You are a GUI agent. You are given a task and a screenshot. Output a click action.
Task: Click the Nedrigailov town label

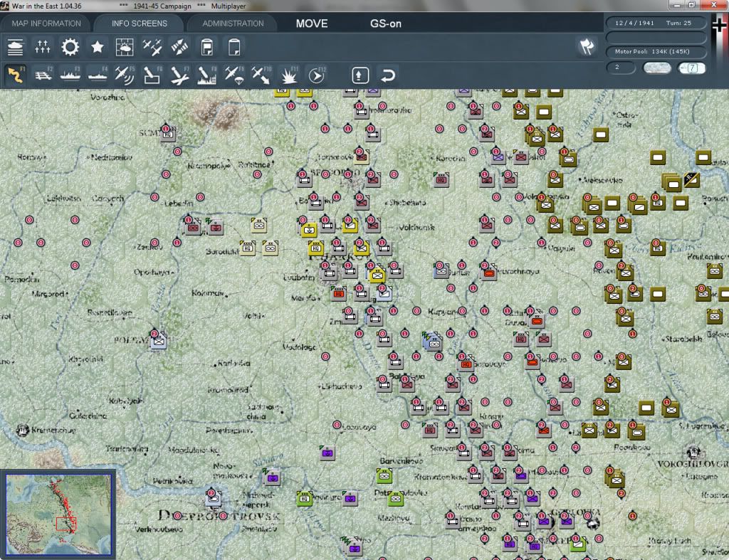112,157
